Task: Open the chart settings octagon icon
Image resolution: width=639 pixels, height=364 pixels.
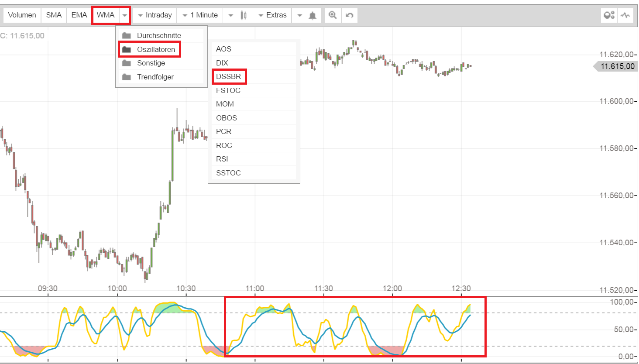Action: tap(608, 14)
